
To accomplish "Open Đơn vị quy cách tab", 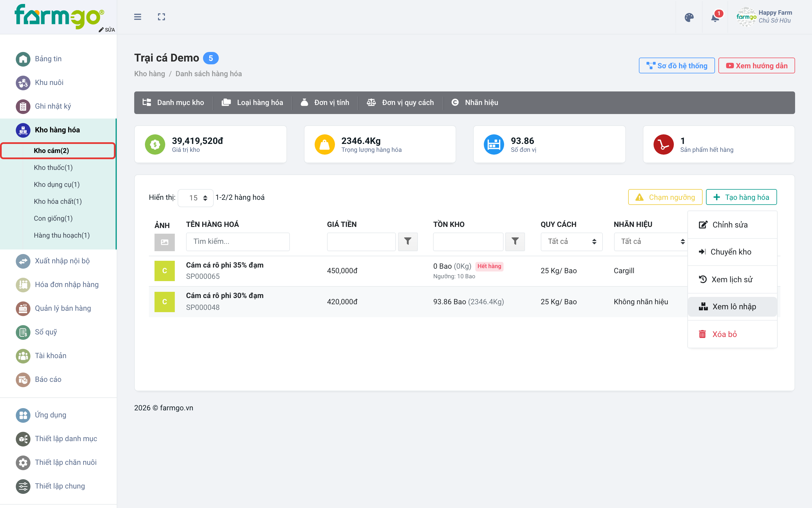I will pos(400,102).
